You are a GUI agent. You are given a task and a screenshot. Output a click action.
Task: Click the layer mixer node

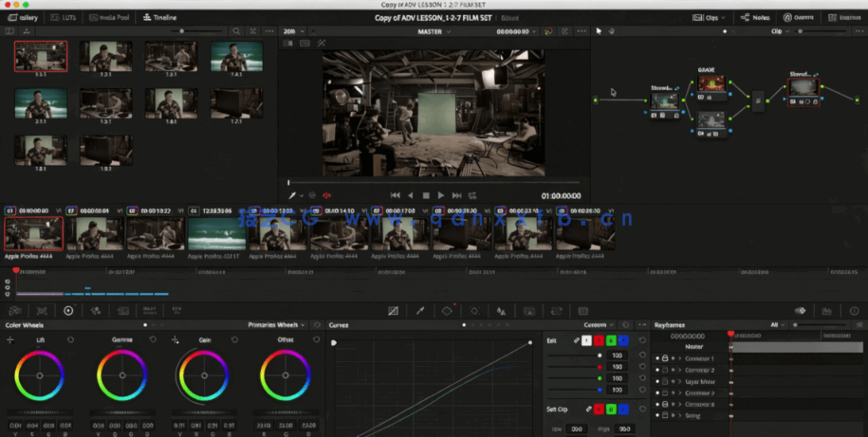point(758,100)
